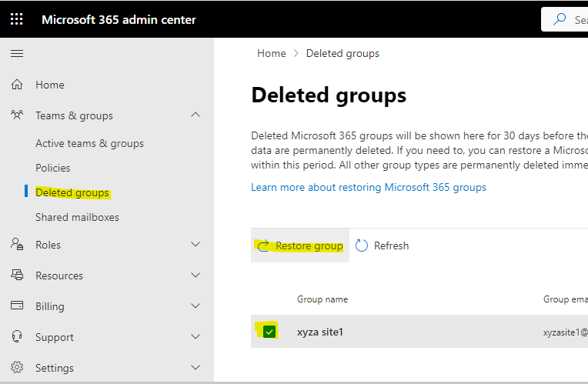
Task: Open the app launcher waffle icon
Action: [x=17, y=19]
